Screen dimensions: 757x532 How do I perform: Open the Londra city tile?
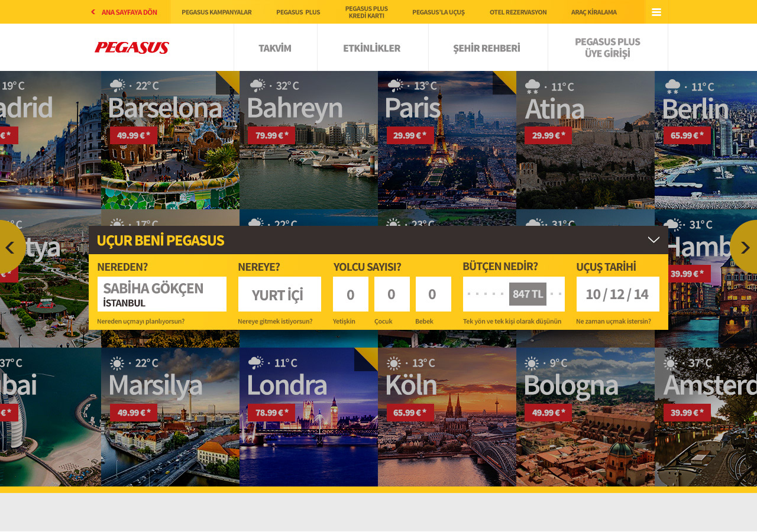pyautogui.click(x=309, y=417)
